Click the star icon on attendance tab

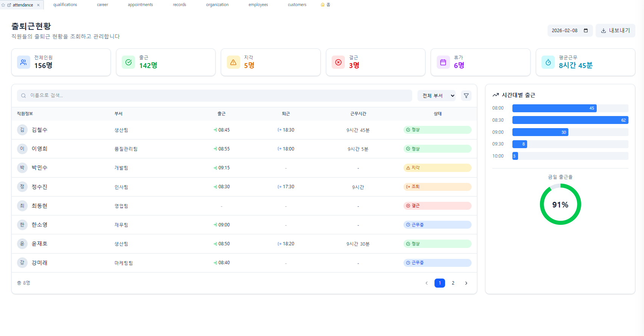tap(3, 5)
